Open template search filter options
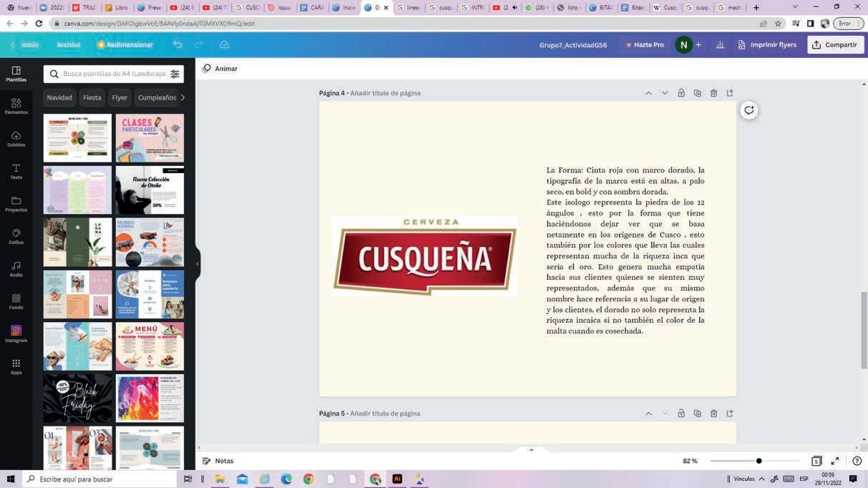The height and width of the screenshot is (488, 868). point(175,74)
